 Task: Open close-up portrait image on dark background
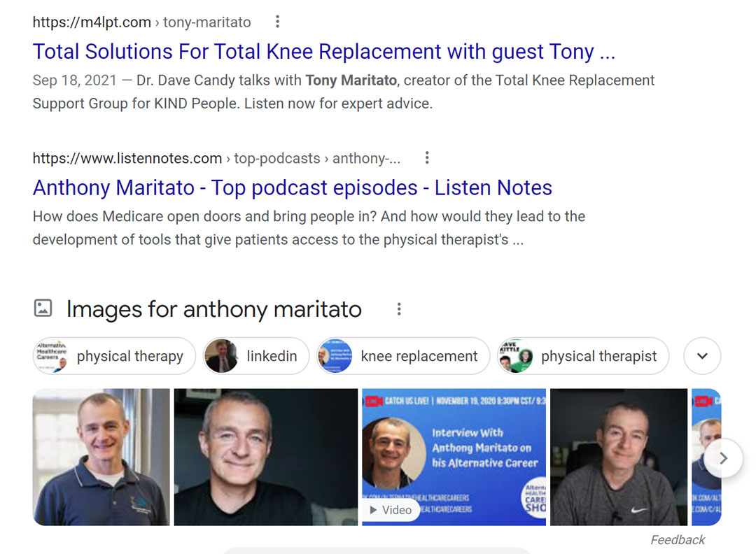266,457
